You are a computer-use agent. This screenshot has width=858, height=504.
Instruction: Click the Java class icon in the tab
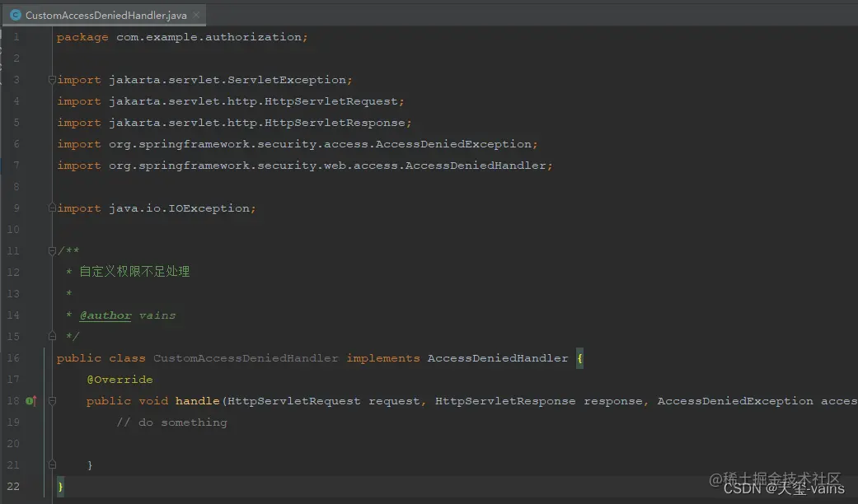tap(16, 16)
